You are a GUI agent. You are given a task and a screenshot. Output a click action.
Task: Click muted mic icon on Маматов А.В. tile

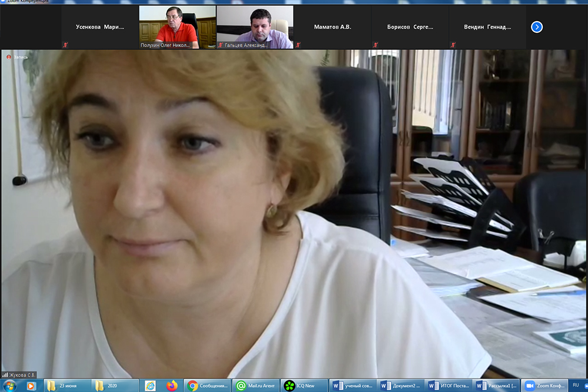tap(298, 45)
